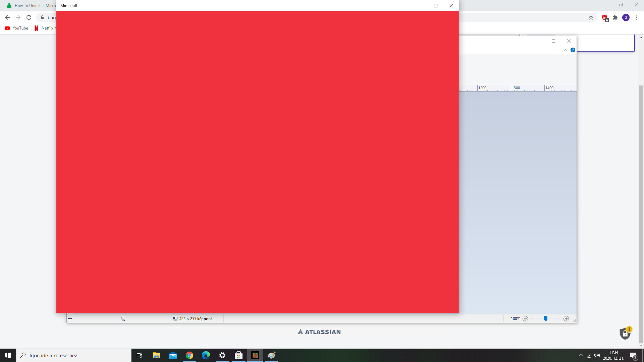The height and width of the screenshot is (362, 644).
Task: Toggle the volume speaker tray icon
Action: [597, 355]
